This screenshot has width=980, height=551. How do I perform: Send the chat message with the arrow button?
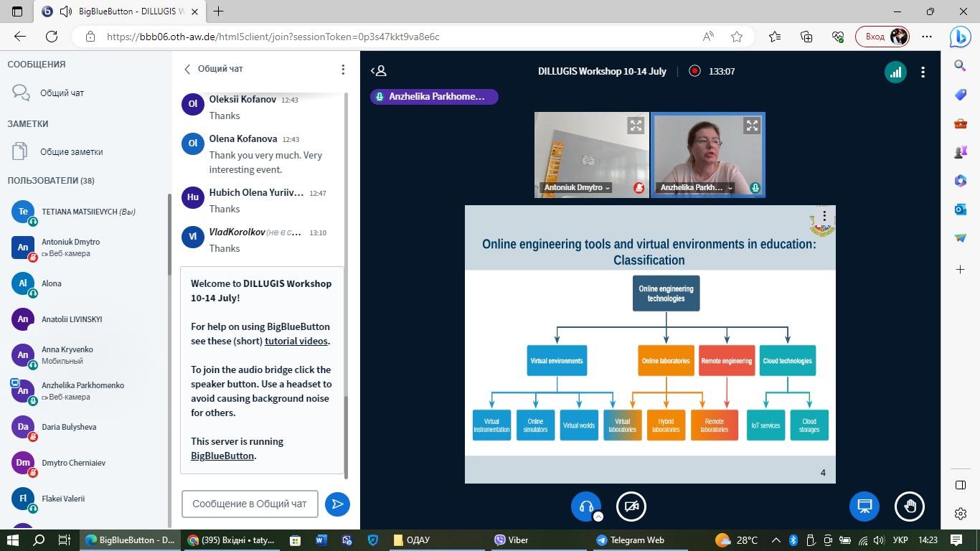tap(337, 504)
